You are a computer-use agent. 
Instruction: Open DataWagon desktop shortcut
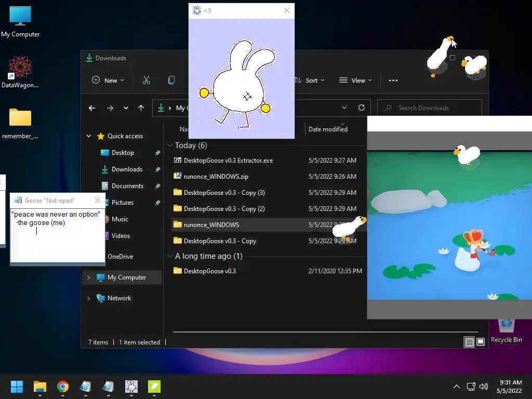20,72
